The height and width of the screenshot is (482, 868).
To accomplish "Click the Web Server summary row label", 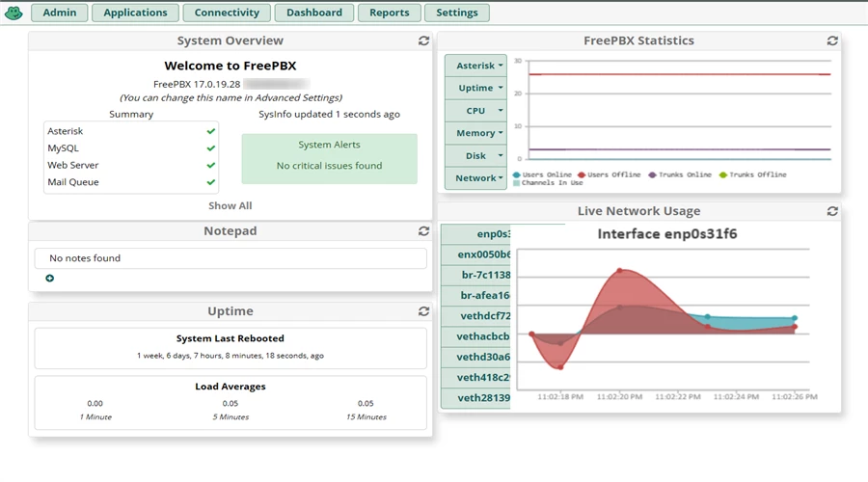I will coord(73,165).
